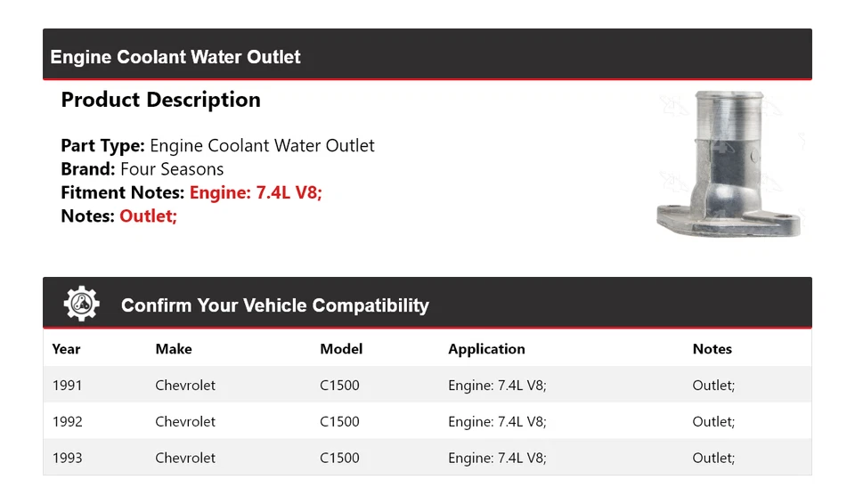Click the Model column header
This screenshot has height=504, width=855.
pyautogui.click(x=341, y=349)
